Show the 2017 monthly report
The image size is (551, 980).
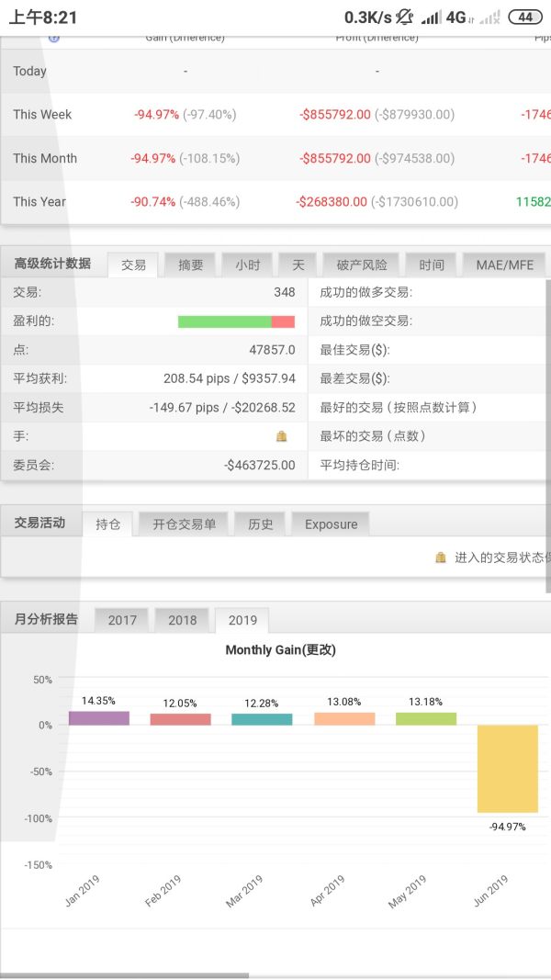coord(122,620)
